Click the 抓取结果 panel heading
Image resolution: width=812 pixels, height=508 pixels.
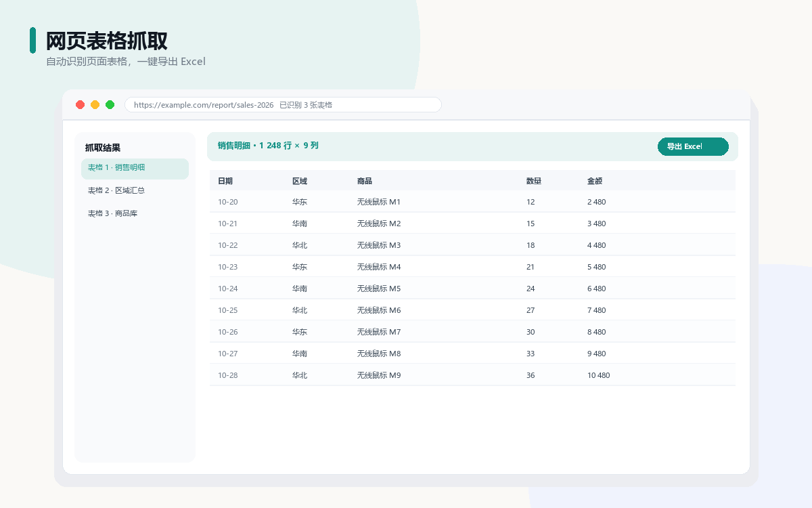click(x=103, y=148)
